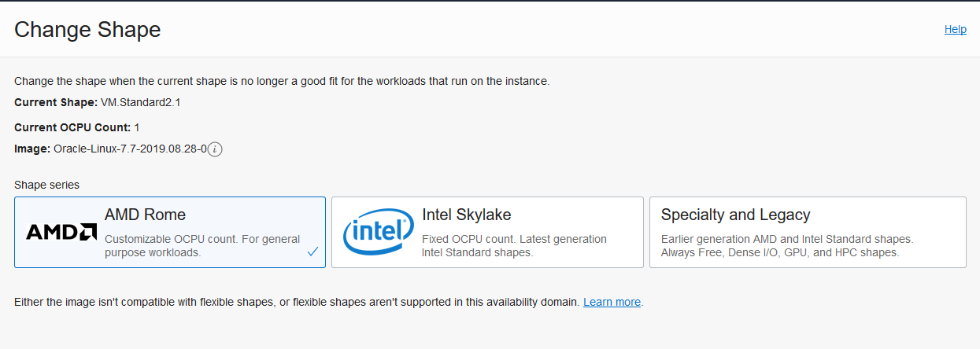
Task: Click the Fixed OCPU count description
Action: 515,246
